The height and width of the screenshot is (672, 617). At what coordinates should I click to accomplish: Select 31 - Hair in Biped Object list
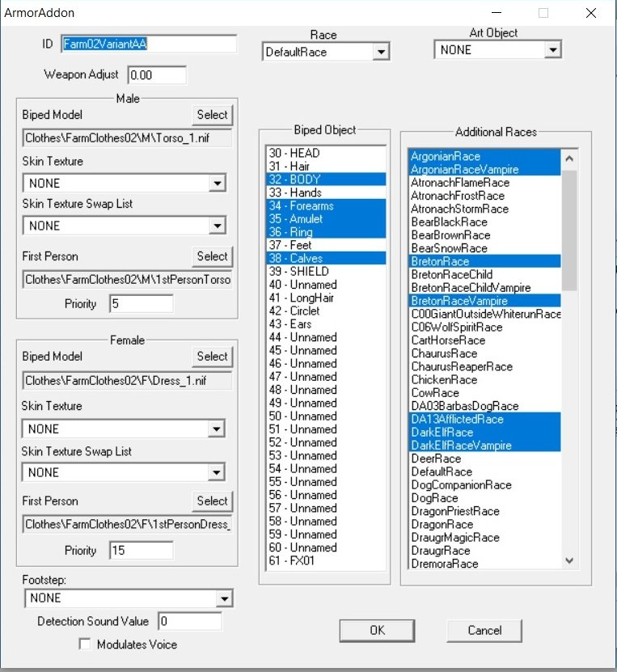point(326,167)
